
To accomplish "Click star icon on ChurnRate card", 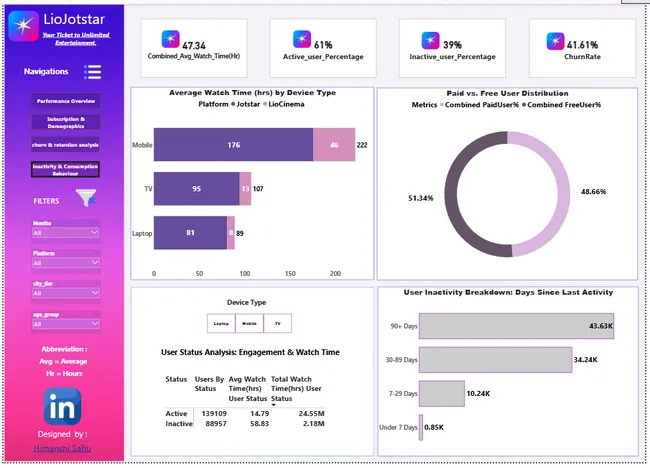I will [555, 41].
